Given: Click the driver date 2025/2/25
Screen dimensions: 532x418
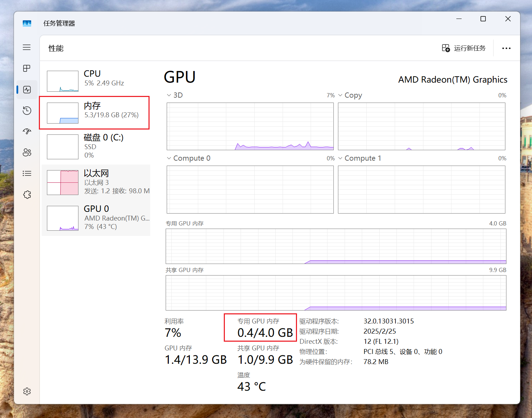Looking at the screenshot, I should coord(380,331).
